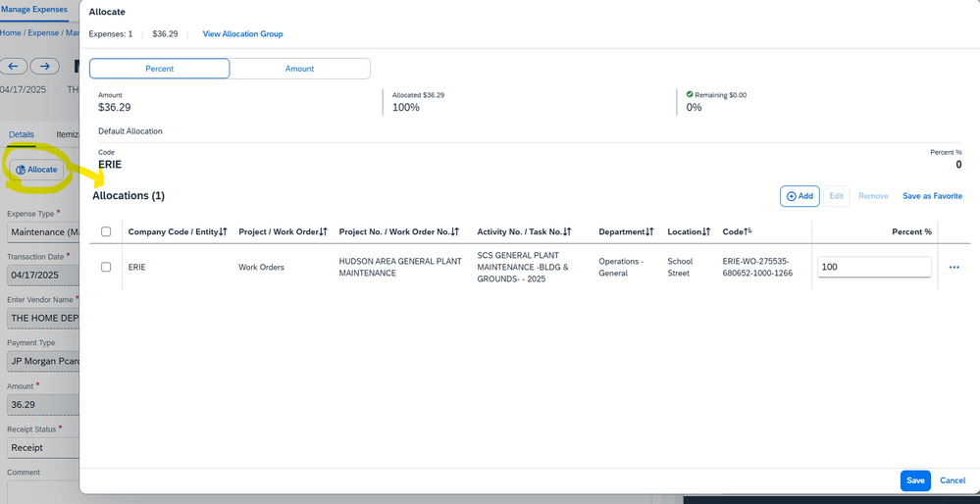Click Save as Favorite
This screenshot has height=504, width=980.
(x=932, y=196)
